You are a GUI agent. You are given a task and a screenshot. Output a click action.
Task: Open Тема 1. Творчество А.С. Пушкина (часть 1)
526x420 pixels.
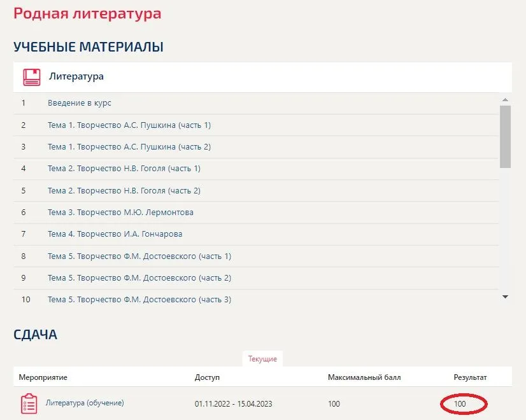click(x=129, y=125)
